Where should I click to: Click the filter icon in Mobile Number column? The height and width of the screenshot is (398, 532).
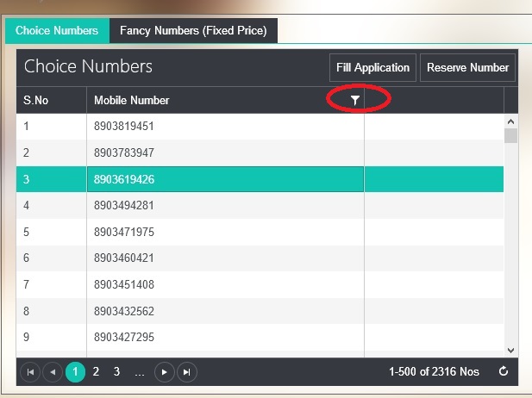[354, 101]
